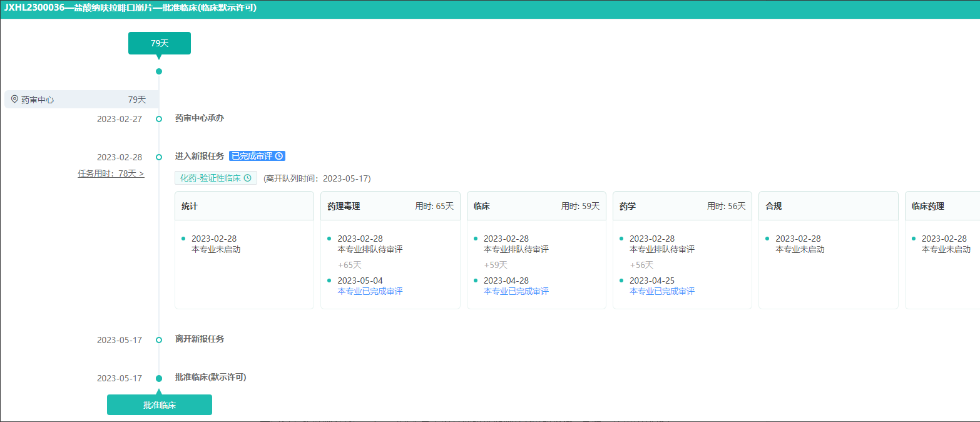The image size is (980, 422).
Task: Click the clock icon in 已完成审评 badge
Action: pyautogui.click(x=279, y=156)
